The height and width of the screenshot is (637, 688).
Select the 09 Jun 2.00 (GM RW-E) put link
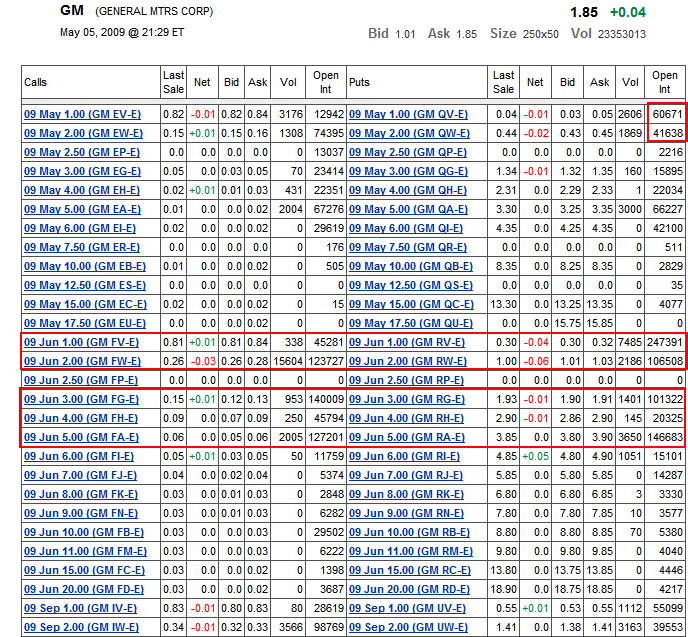click(408, 361)
